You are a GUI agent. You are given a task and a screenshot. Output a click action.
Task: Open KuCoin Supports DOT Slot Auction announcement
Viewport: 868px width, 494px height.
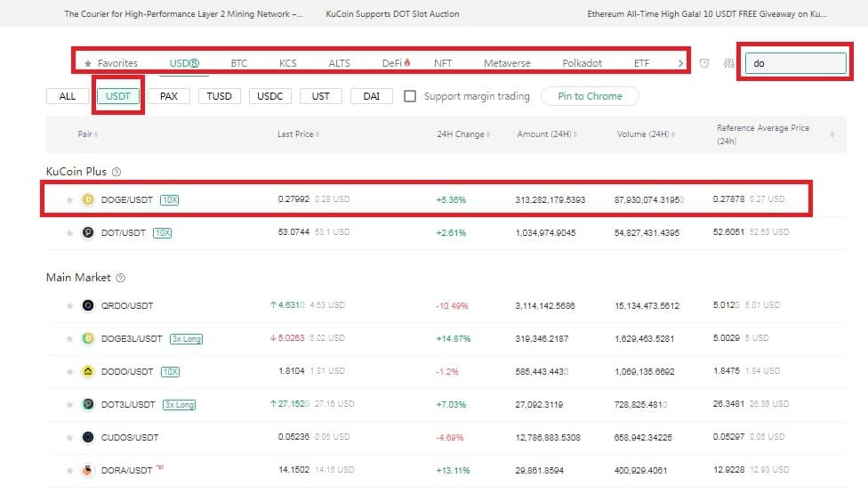pyautogui.click(x=392, y=14)
